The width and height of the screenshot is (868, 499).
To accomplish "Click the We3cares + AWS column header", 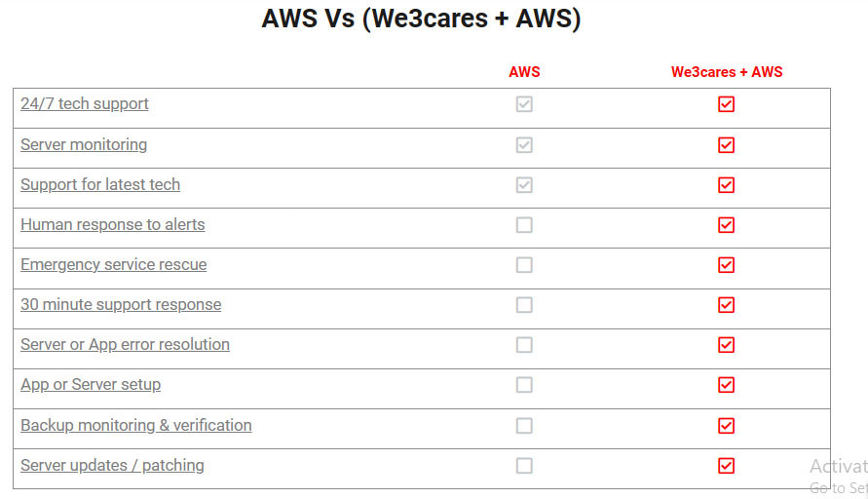I will click(727, 72).
